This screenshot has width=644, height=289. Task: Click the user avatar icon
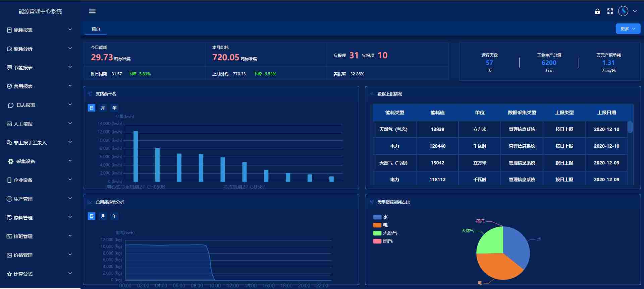click(623, 11)
